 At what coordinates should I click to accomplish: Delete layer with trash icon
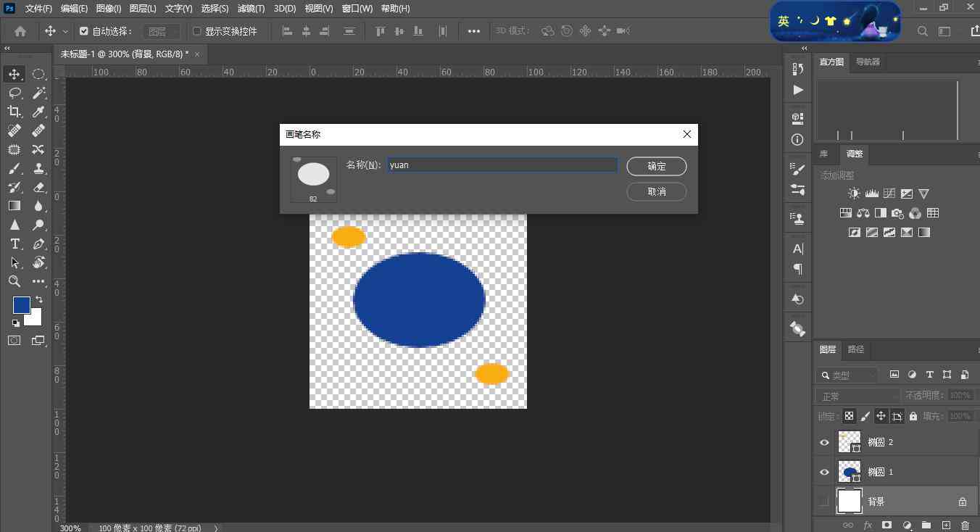click(965, 525)
